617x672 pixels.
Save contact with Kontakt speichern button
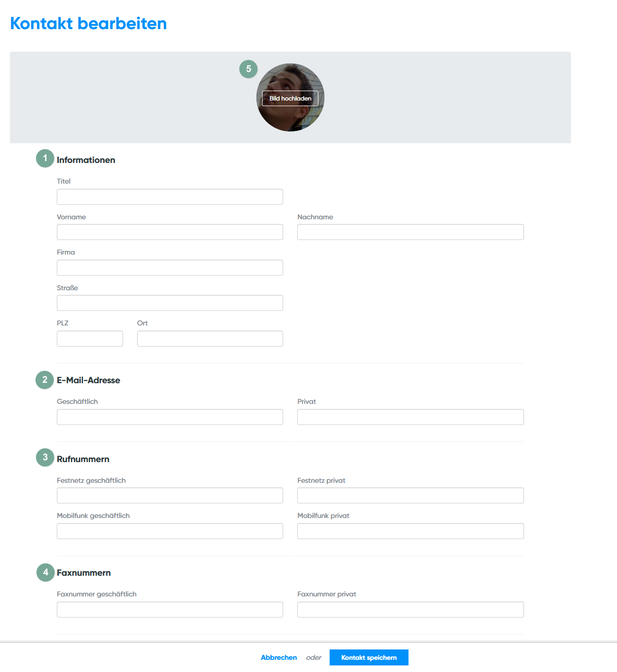[369, 657]
